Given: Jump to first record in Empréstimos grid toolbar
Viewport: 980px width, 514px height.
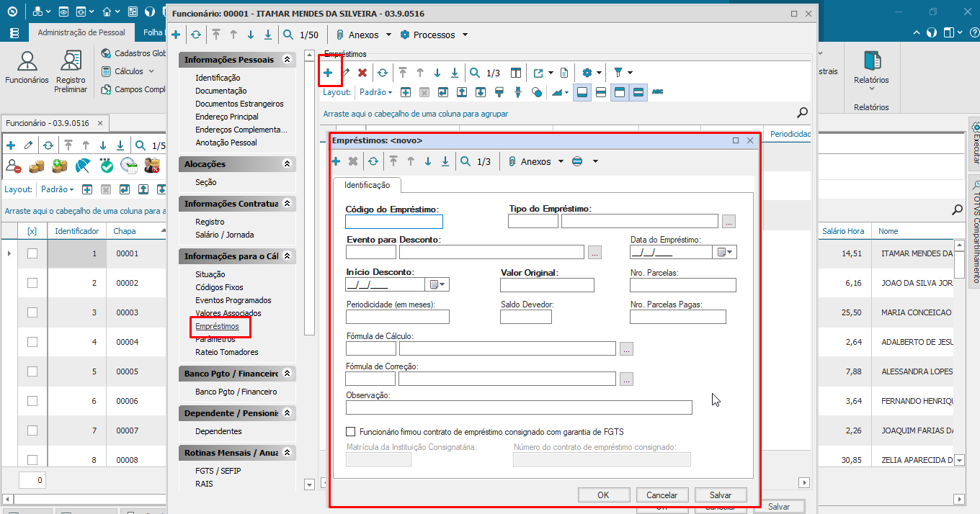Looking at the screenshot, I should (403, 73).
